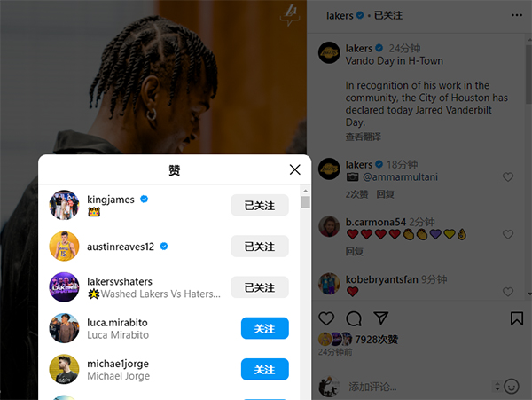
Task: Open the 7928 likes count list
Action: pos(376,339)
